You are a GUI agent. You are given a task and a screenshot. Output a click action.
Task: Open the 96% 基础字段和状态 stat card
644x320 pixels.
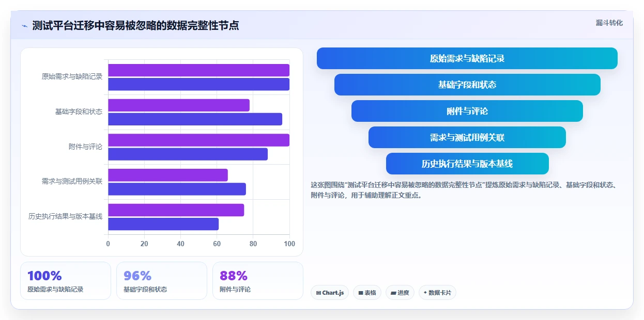click(x=162, y=281)
